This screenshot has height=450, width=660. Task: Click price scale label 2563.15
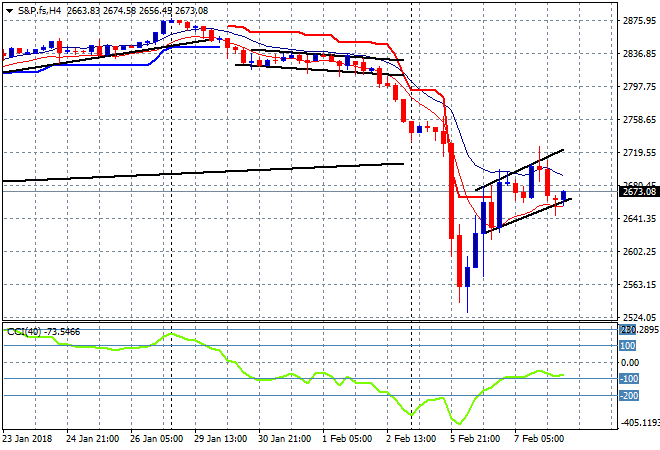(x=639, y=285)
